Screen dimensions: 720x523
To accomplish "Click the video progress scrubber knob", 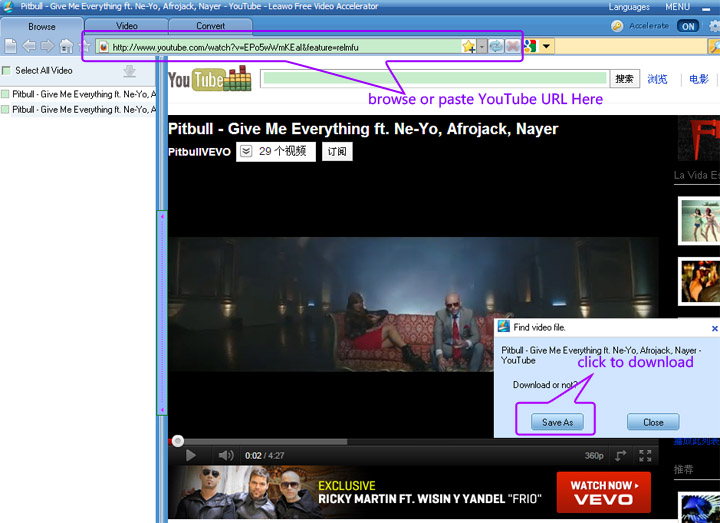I will (x=178, y=441).
